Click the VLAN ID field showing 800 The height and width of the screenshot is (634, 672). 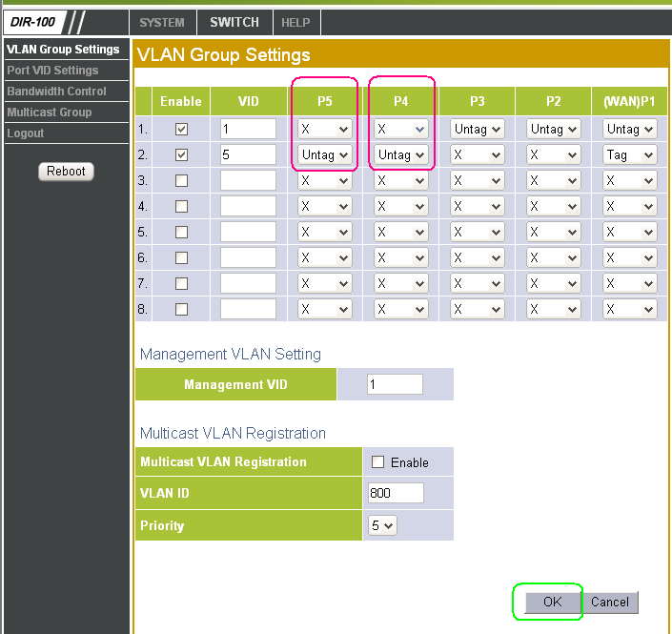pyautogui.click(x=396, y=493)
